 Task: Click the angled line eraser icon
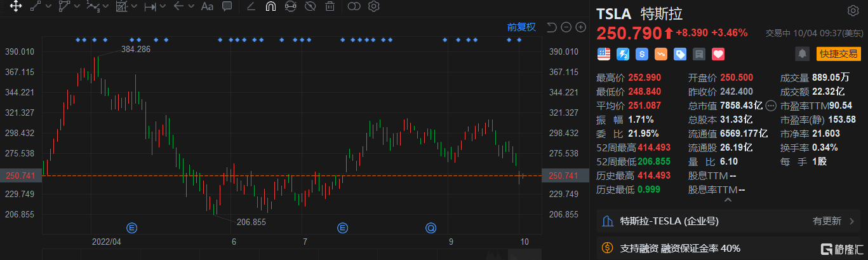point(250,7)
